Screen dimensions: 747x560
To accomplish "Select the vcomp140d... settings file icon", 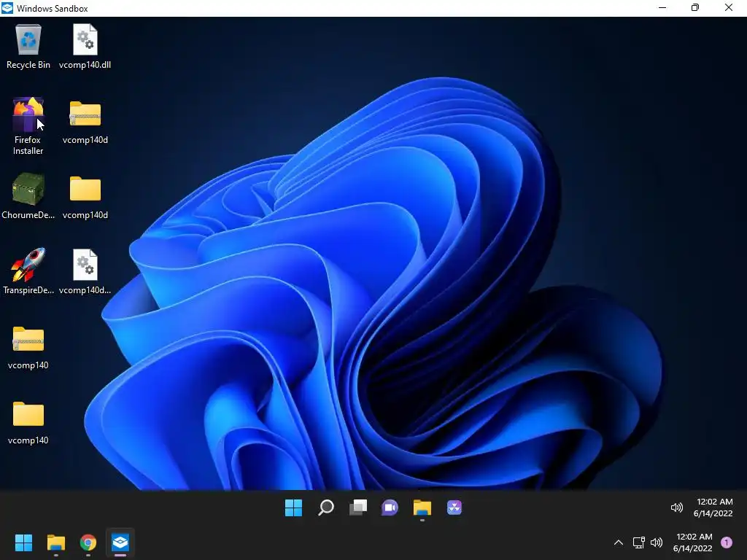I will coord(85,271).
